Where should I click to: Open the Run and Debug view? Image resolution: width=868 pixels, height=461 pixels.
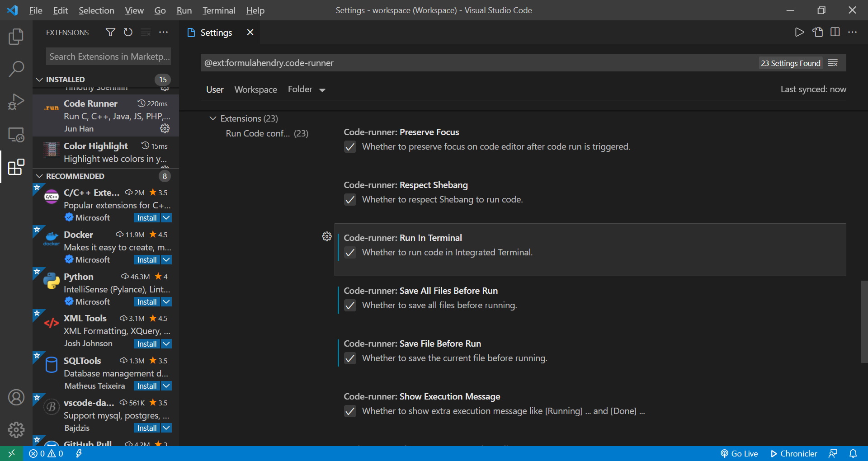pyautogui.click(x=16, y=102)
